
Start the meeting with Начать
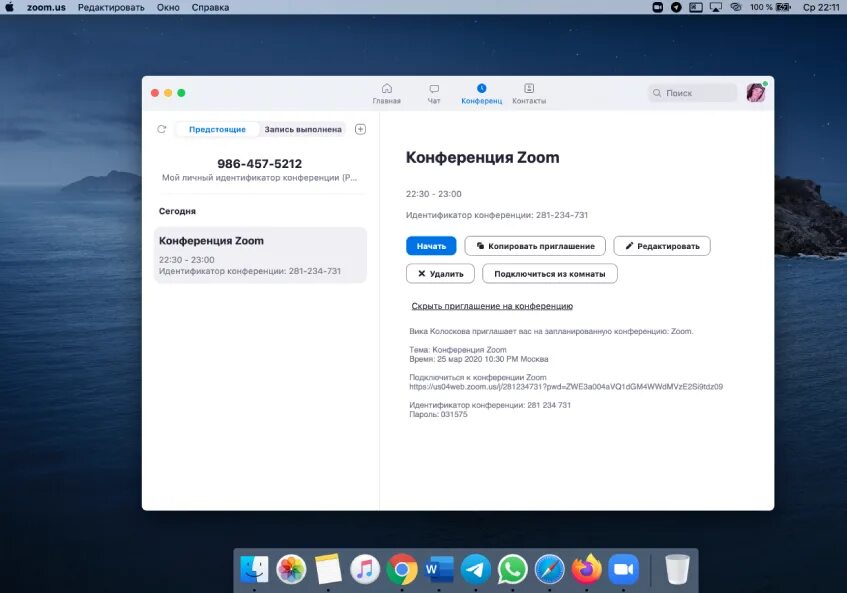(431, 246)
